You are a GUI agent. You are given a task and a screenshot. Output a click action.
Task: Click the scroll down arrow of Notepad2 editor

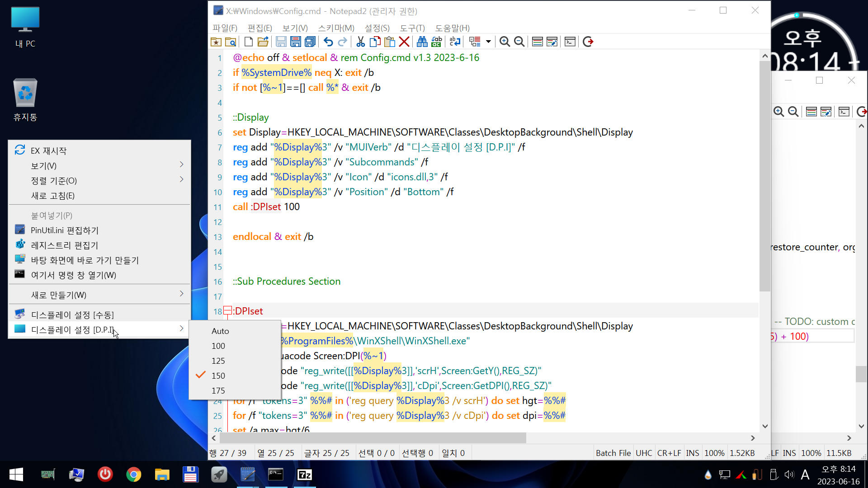(x=765, y=426)
